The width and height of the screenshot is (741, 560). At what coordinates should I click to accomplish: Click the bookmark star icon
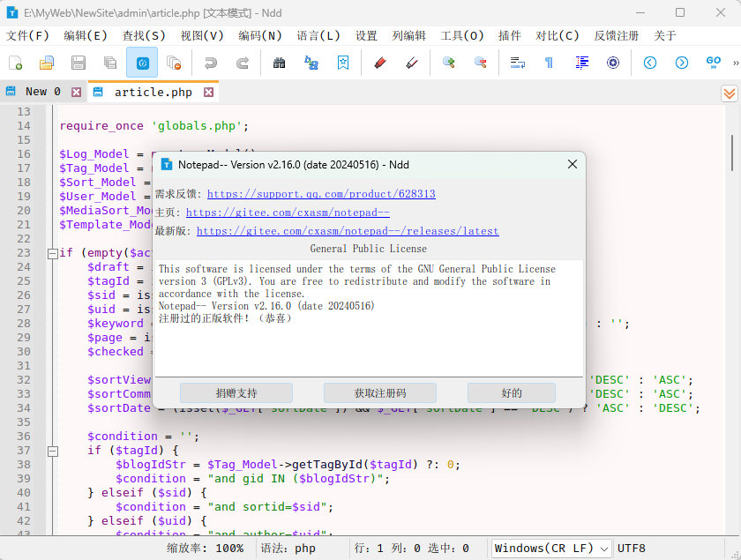pyautogui.click(x=343, y=63)
